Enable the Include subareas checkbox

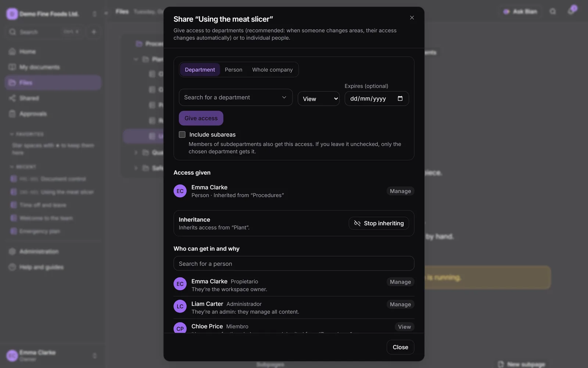(x=182, y=135)
